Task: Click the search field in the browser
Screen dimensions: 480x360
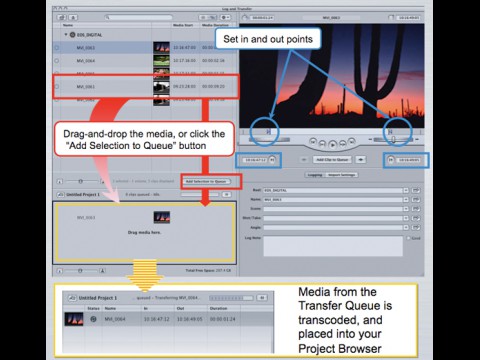Action: pos(138,17)
